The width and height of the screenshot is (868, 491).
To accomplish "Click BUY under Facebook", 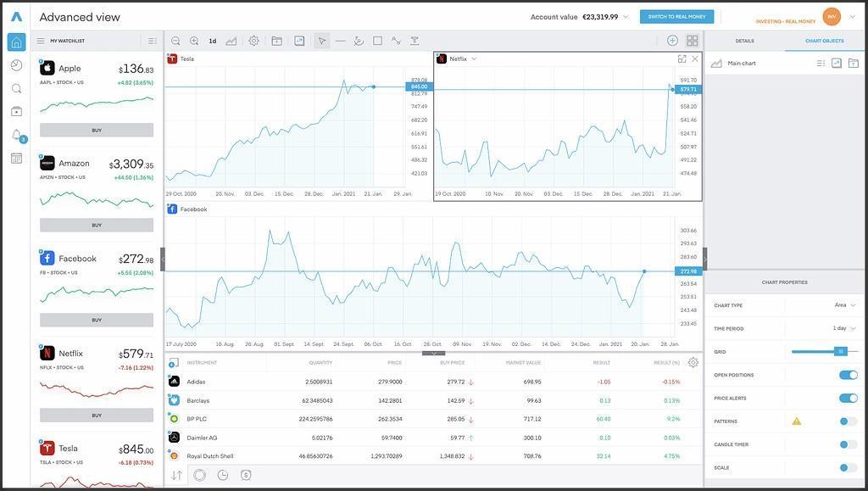I will pyautogui.click(x=97, y=320).
